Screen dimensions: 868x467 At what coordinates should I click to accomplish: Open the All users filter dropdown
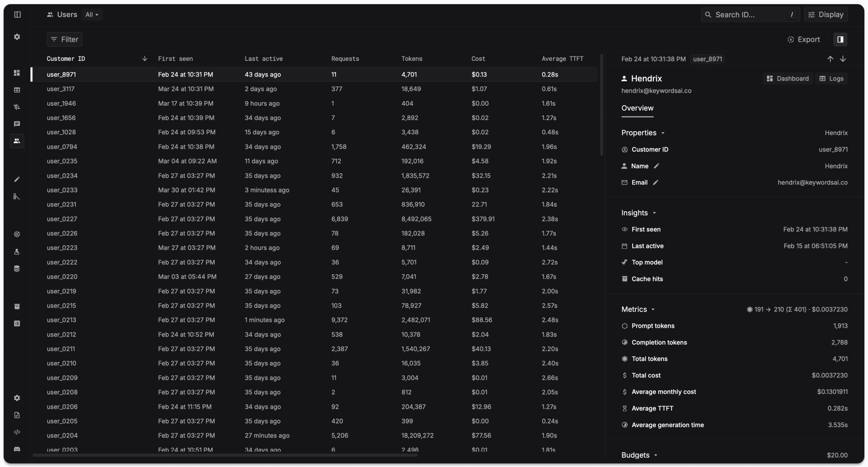[x=92, y=14]
